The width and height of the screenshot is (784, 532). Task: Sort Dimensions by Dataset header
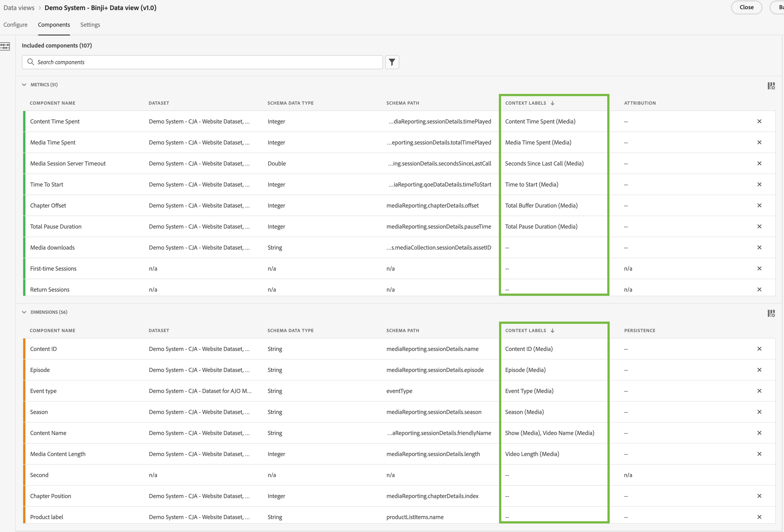pos(159,331)
